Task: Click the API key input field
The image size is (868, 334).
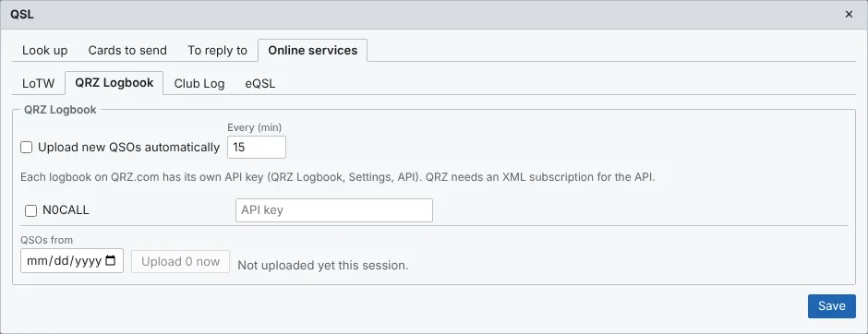Action: 333,210
